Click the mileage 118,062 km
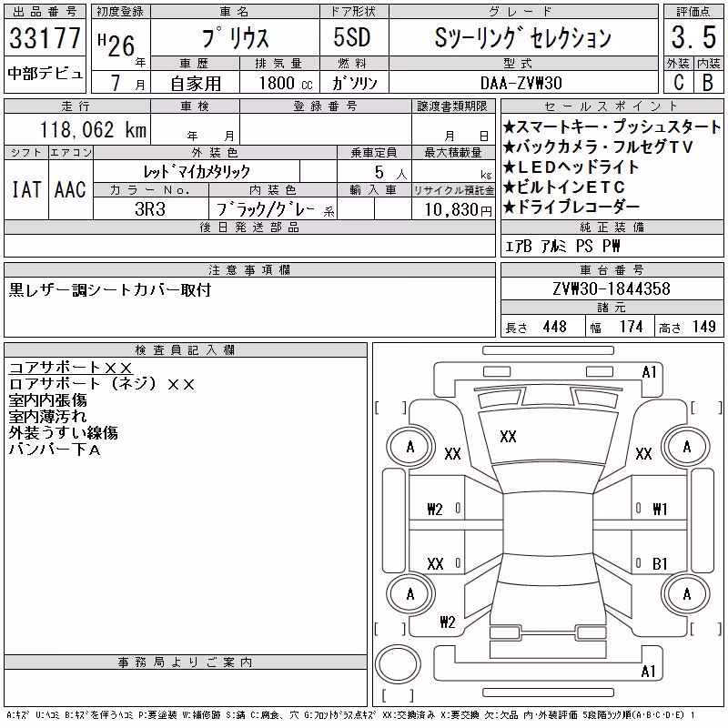The width and height of the screenshot is (728, 728). [x=94, y=129]
